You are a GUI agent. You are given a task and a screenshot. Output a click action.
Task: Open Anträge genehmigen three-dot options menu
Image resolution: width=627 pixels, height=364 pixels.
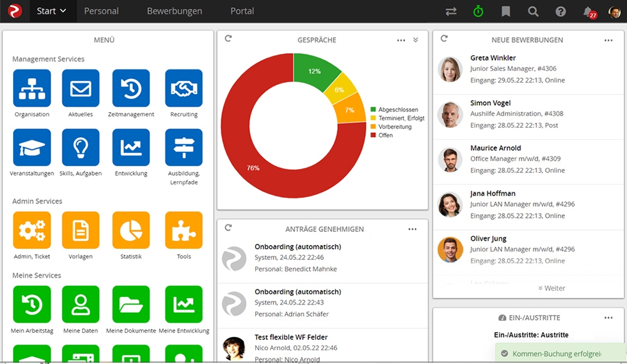413,229
